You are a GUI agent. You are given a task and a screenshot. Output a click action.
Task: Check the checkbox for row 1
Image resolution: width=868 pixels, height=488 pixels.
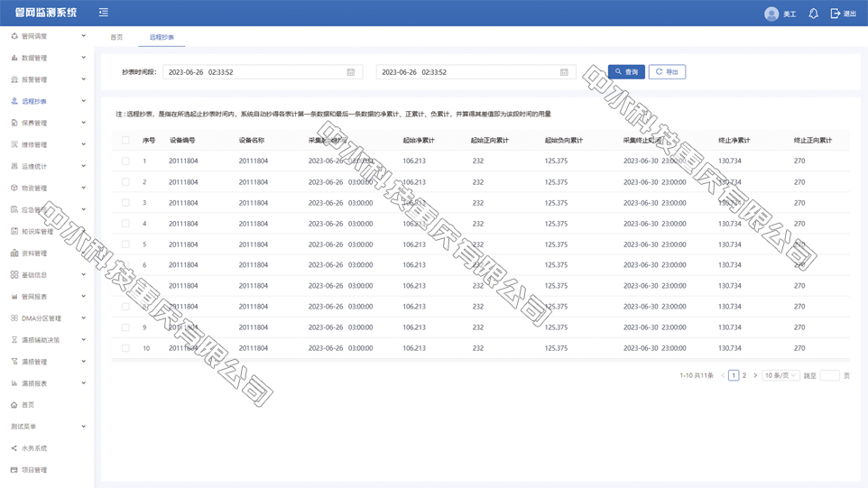pos(125,161)
